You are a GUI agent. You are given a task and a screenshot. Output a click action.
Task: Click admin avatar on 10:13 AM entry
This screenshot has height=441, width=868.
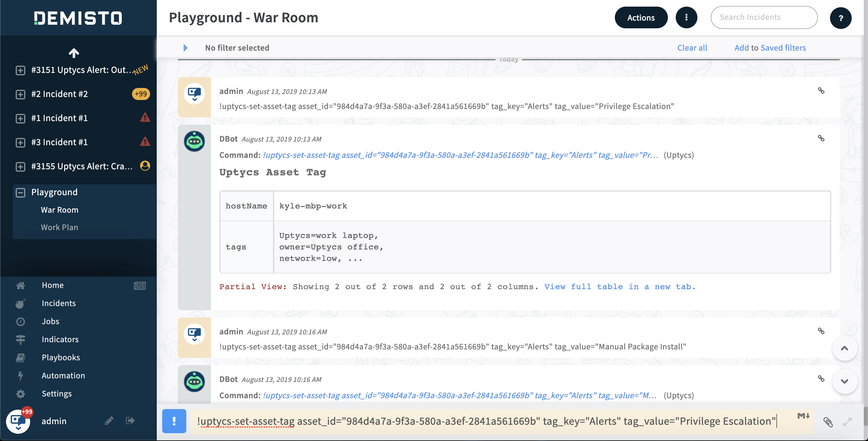pyautogui.click(x=194, y=94)
